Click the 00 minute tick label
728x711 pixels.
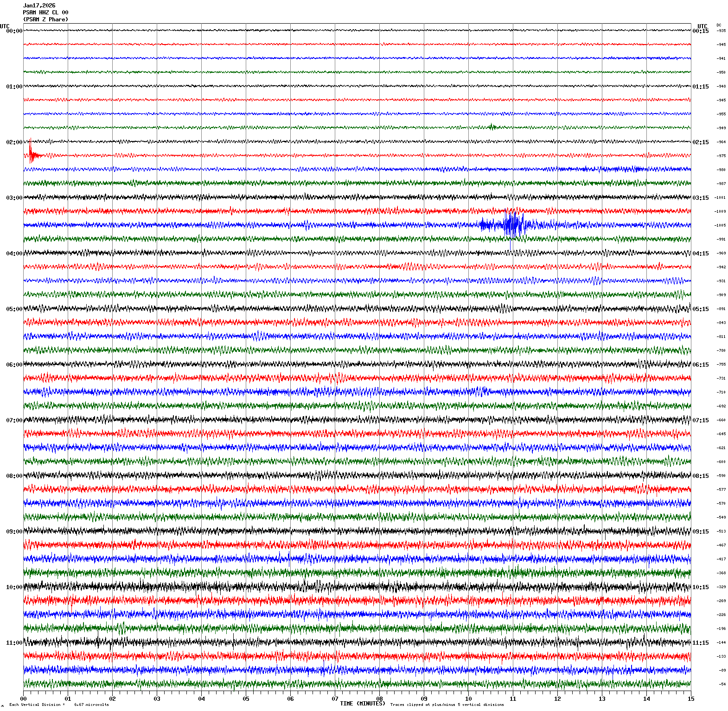(x=24, y=699)
